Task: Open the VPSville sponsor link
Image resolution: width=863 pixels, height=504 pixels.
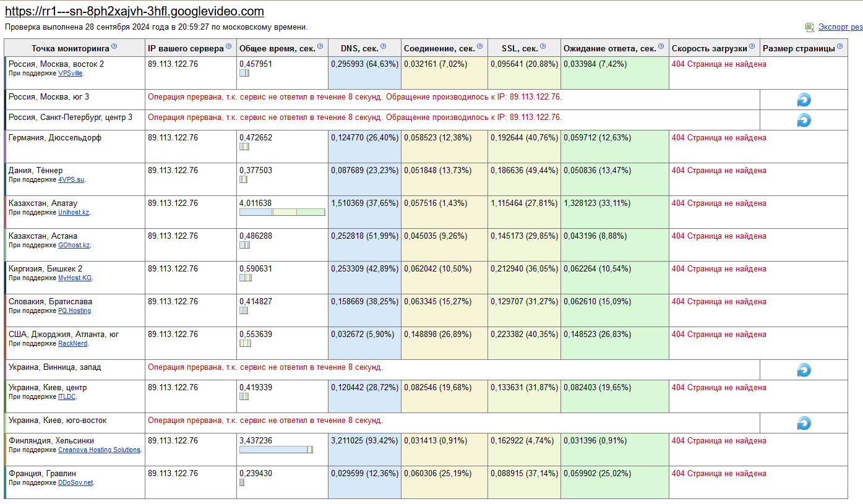Action: (70, 73)
